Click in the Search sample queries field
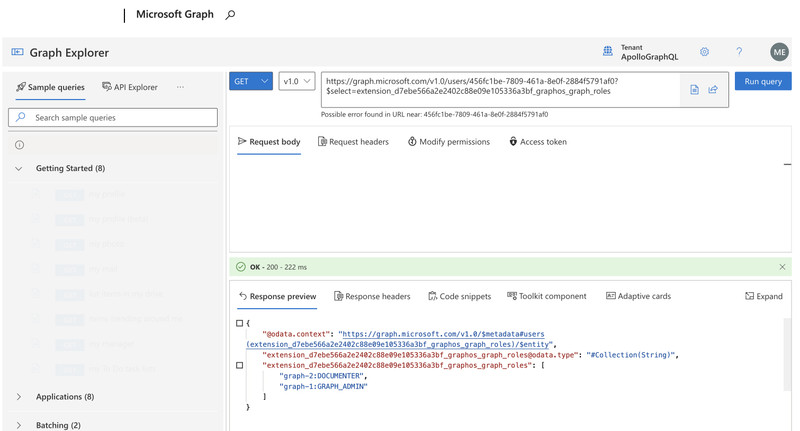Viewport: 800px width, 431px height. (x=113, y=117)
